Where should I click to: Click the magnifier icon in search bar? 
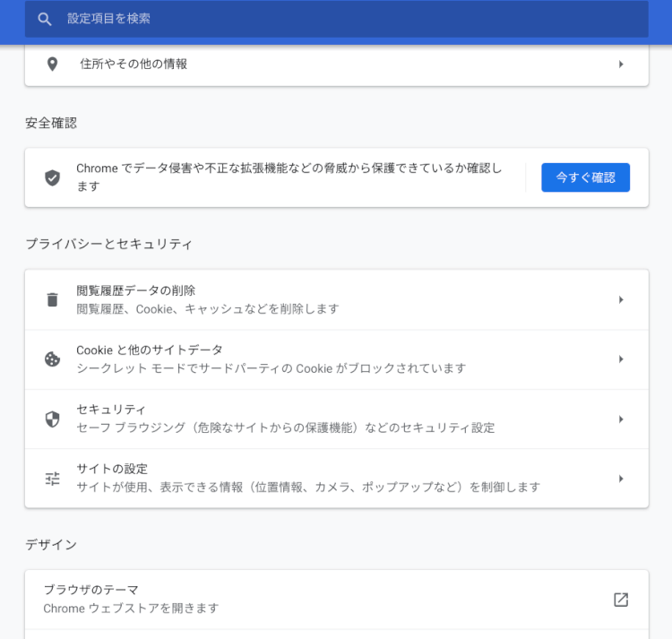tap(45, 20)
